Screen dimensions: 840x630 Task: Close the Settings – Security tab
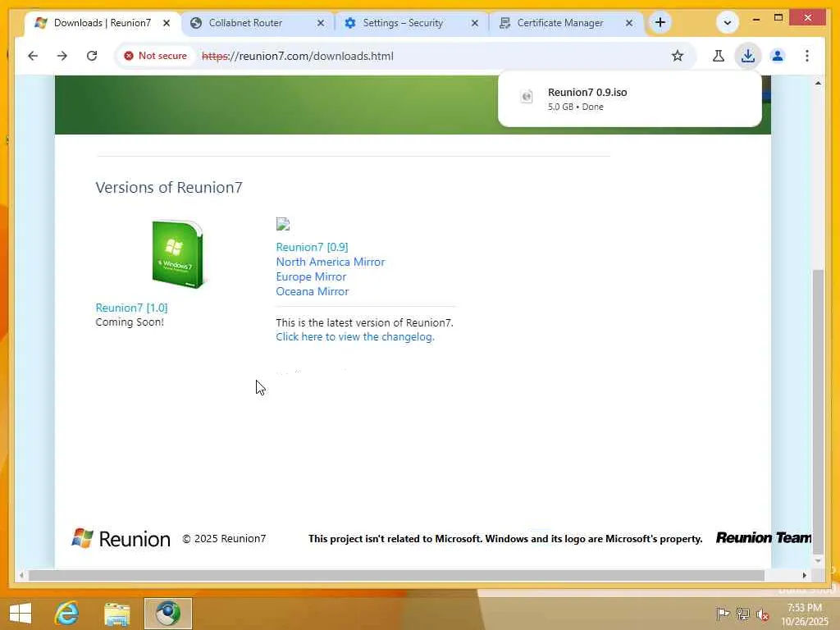pos(475,23)
